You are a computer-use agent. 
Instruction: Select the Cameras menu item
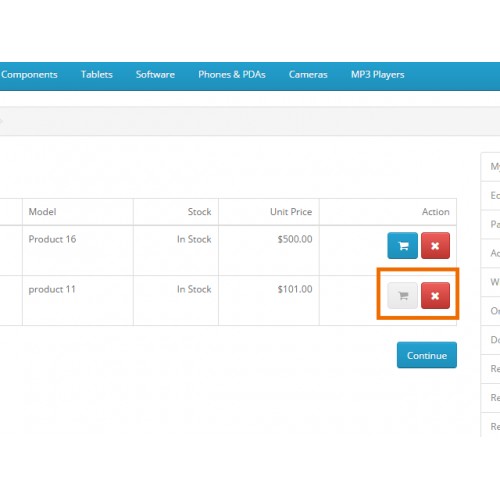click(x=308, y=74)
